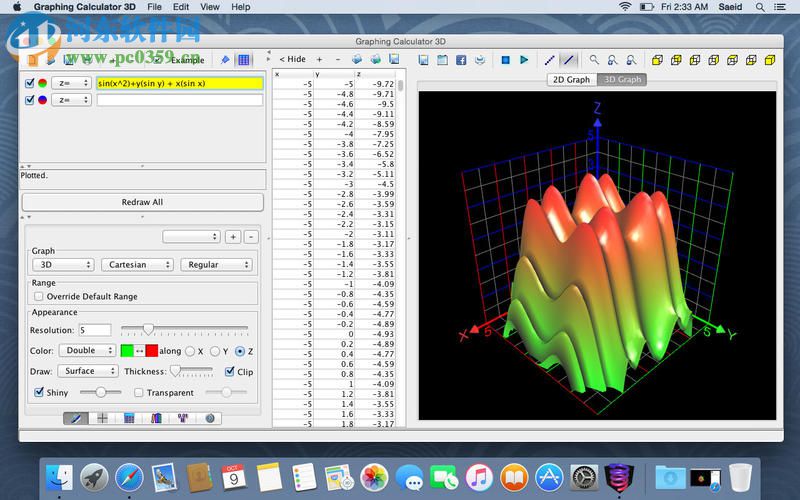Click the clipboard copy icon in graph toolbar

(442, 60)
